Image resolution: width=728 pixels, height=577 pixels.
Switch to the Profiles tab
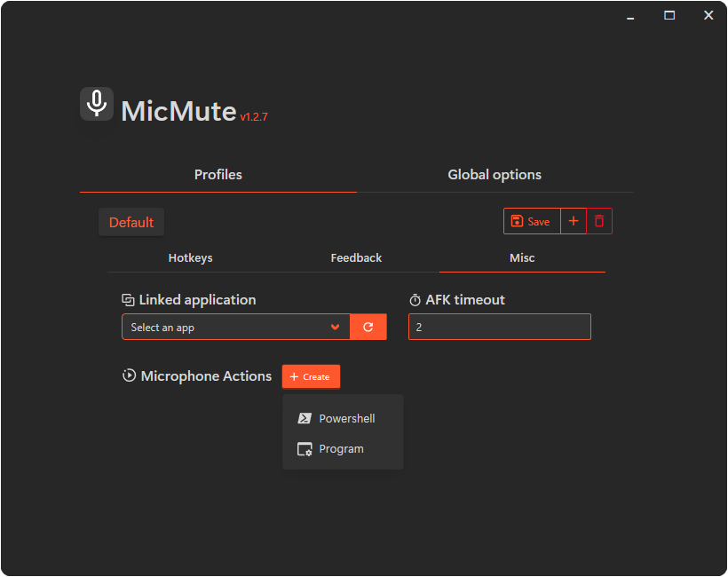tap(218, 175)
